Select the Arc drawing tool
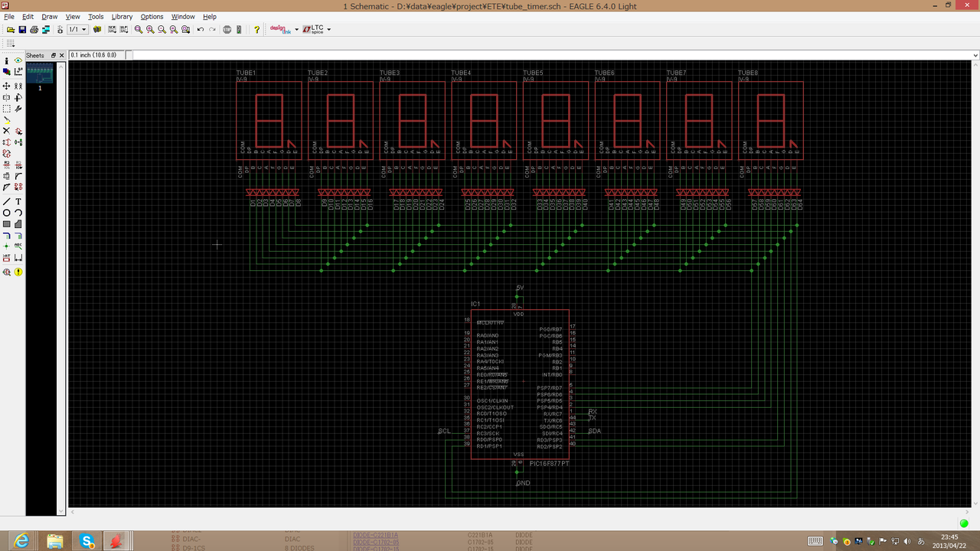Image resolution: width=980 pixels, height=551 pixels. [18, 213]
